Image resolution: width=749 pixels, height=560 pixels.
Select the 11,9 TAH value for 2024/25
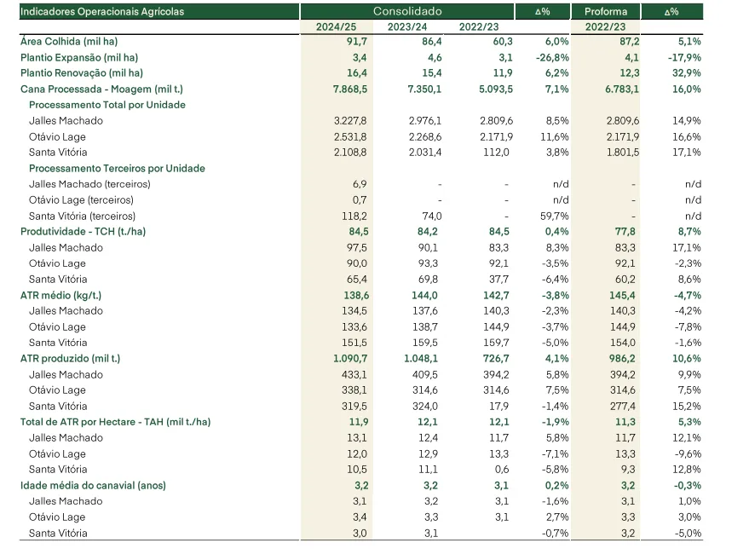[359, 423]
